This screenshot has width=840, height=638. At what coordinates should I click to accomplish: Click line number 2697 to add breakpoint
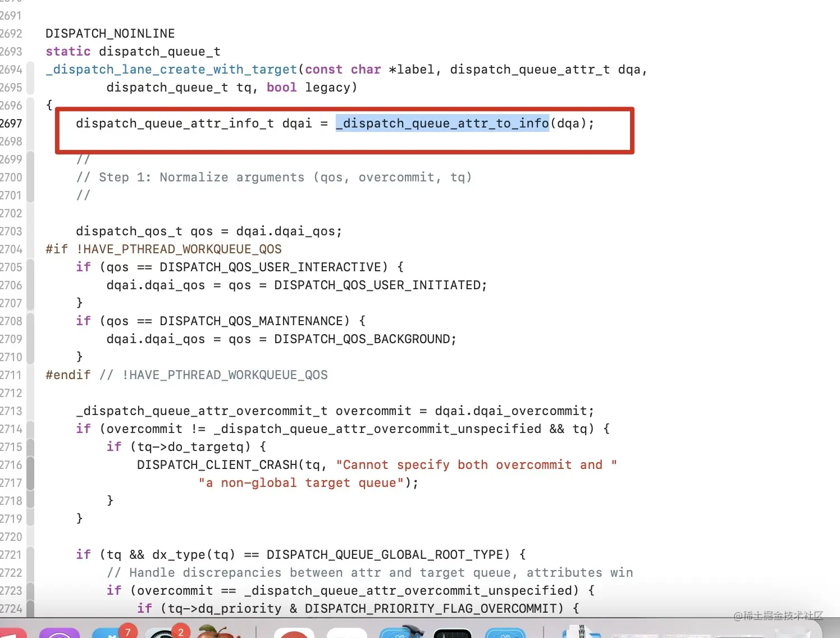click(12, 123)
